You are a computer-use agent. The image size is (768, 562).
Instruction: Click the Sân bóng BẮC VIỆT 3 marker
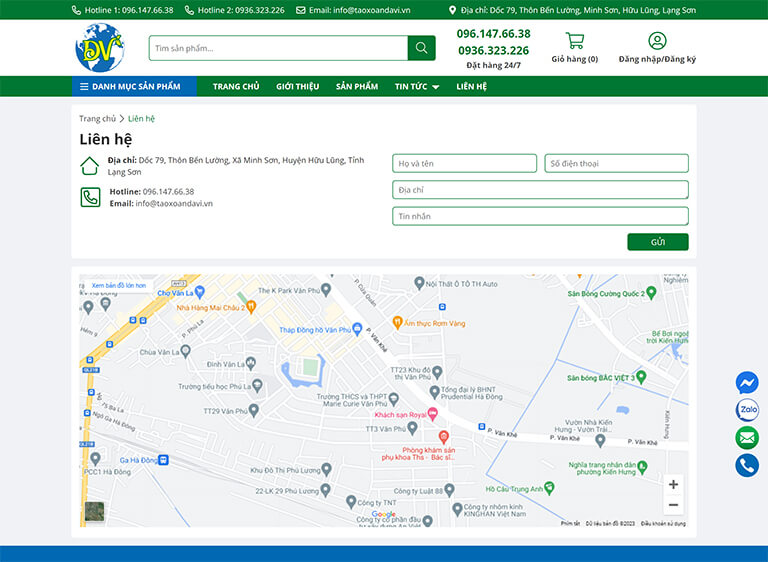click(641, 377)
